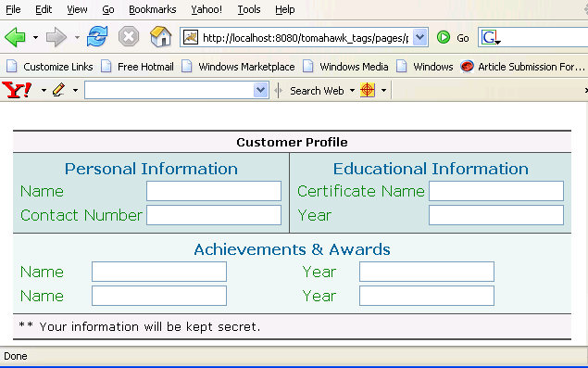
Task: Click the Yahoo! logo in toolbar
Action: tap(18, 90)
